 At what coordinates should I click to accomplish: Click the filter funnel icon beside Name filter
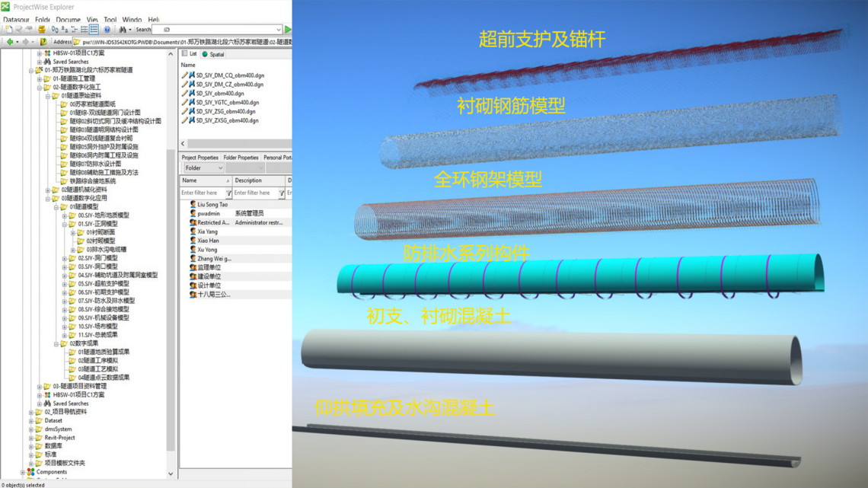pyautogui.click(x=228, y=193)
